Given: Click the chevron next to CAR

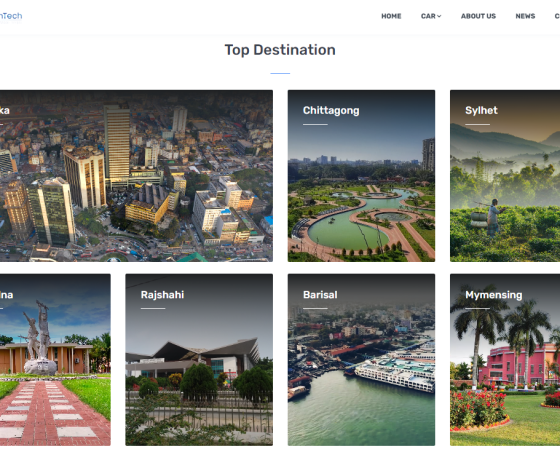Looking at the screenshot, I should click(439, 16).
